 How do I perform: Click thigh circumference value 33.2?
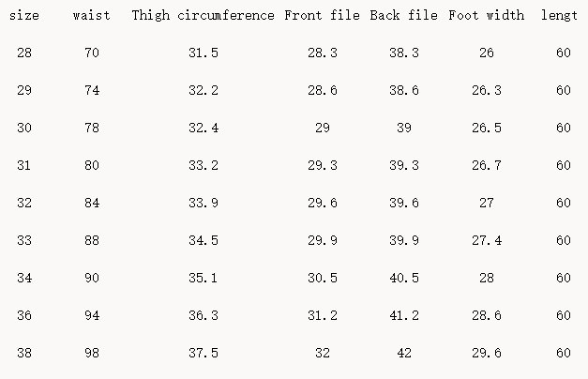[x=204, y=166]
